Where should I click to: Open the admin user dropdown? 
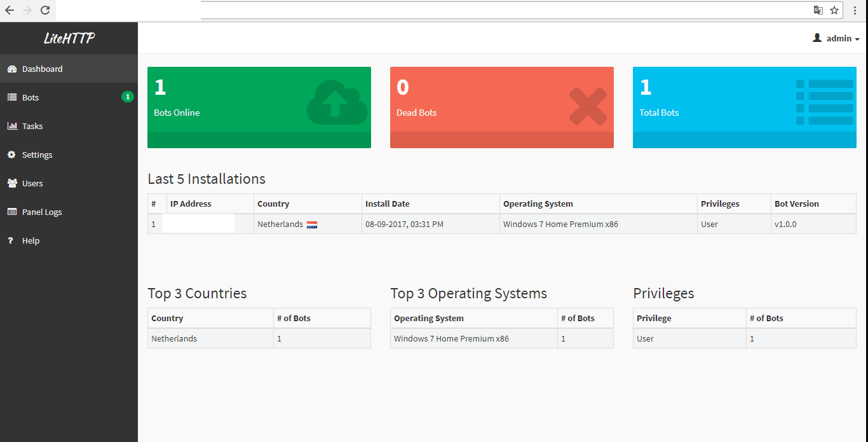tap(836, 38)
